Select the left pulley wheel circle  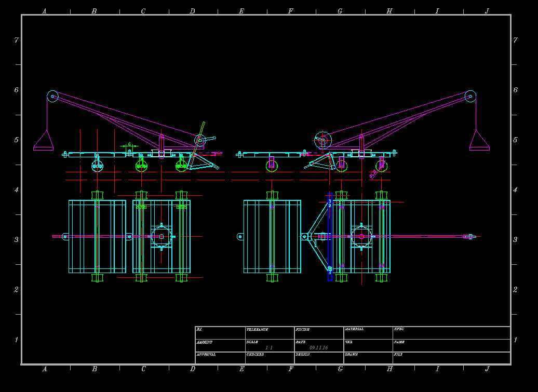(x=51, y=96)
